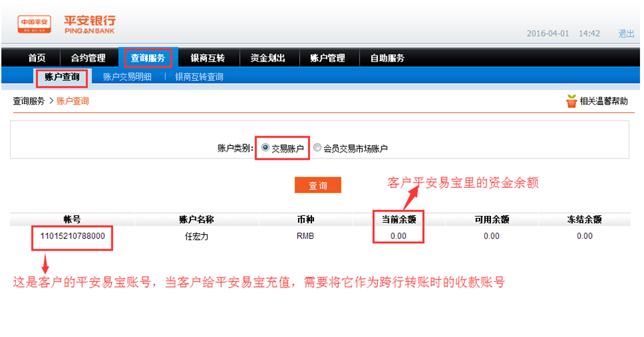This screenshot has width=644, height=337.
Task: Click the 0.00 value under 可用余额
Action: click(492, 236)
